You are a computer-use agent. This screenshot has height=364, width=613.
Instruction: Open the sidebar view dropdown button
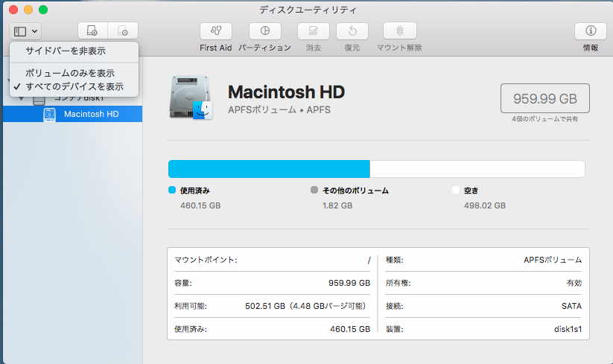[25, 31]
